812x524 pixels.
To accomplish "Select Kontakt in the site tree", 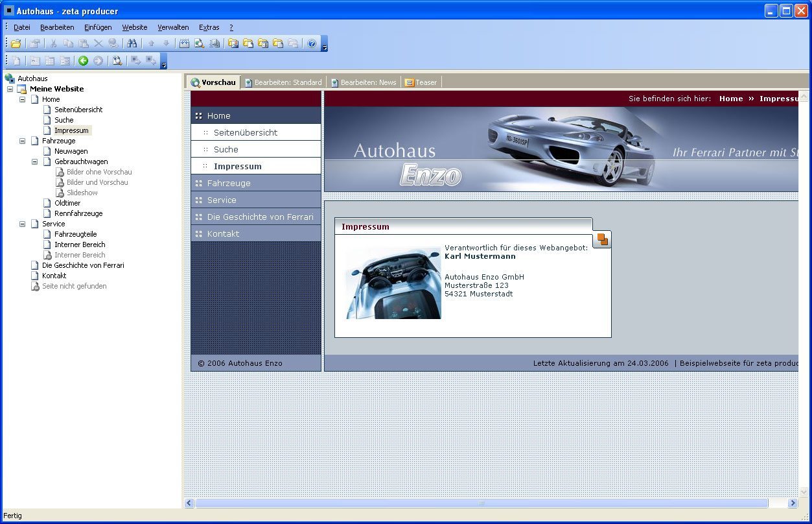I will [x=54, y=276].
